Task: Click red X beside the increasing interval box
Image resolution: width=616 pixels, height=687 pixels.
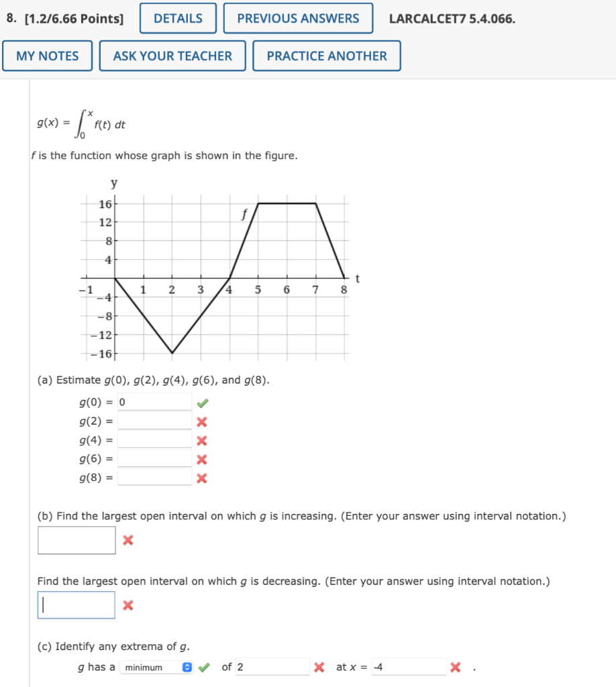Action: pyautogui.click(x=127, y=539)
